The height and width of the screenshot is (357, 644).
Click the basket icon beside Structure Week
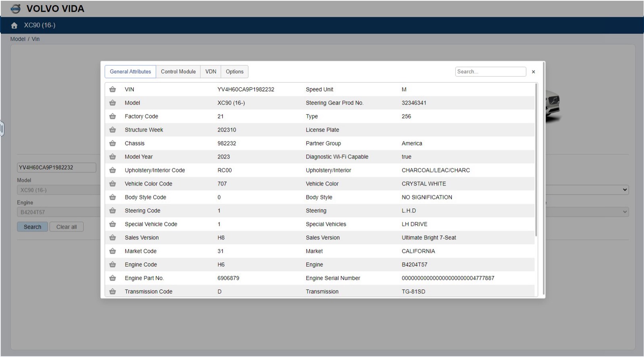113,130
